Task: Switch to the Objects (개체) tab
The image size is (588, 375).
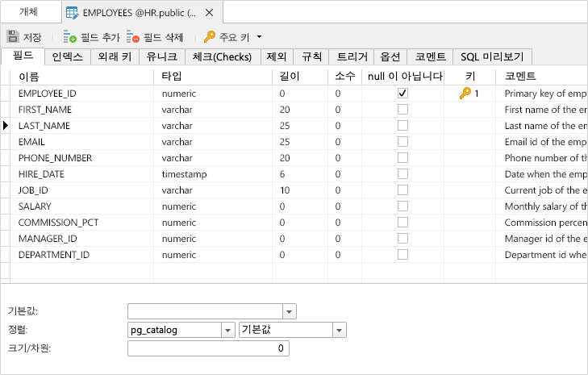Action: tap(29, 13)
